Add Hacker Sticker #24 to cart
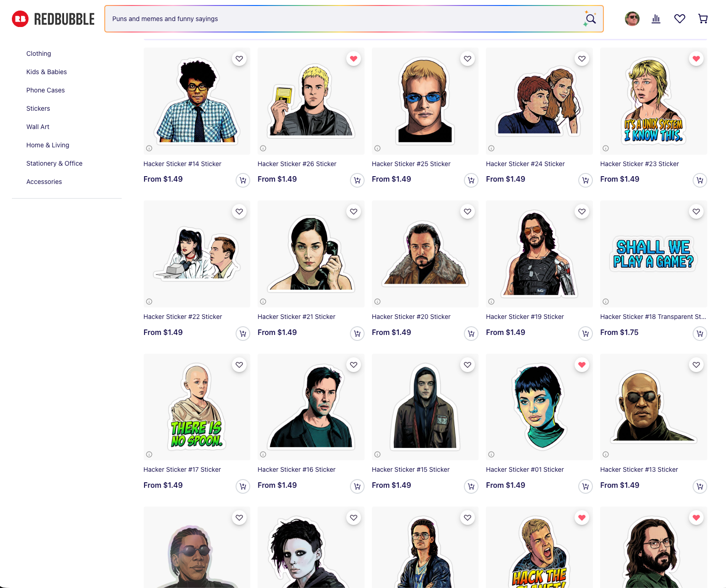Viewport: 726px width, 588px height. click(x=586, y=180)
